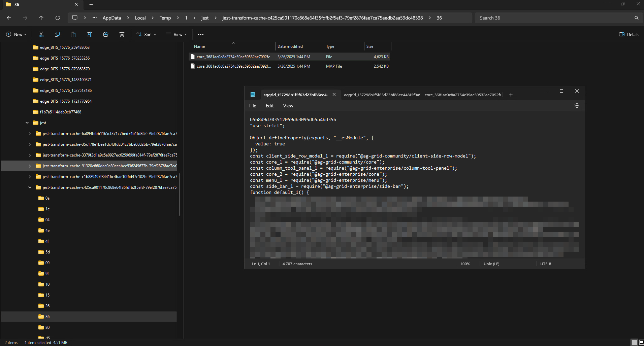Switch to large thumbnails view in status bar
Viewport: 644px width, 346px height.
[641, 342]
